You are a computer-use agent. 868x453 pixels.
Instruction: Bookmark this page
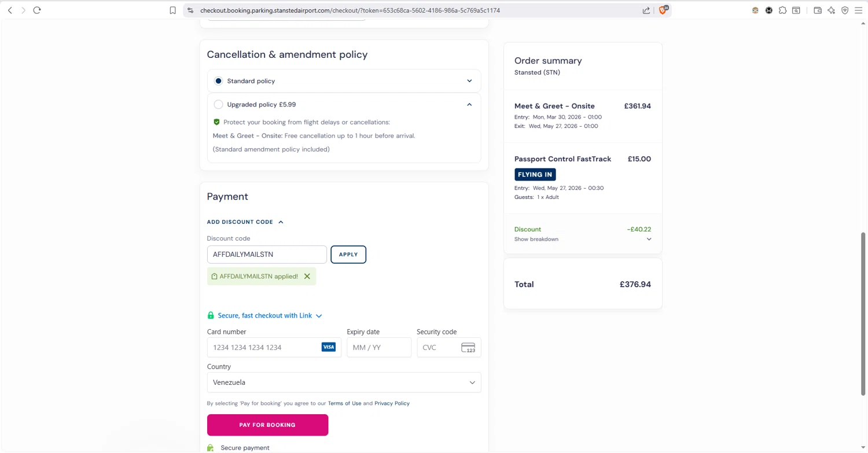click(172, 10)
